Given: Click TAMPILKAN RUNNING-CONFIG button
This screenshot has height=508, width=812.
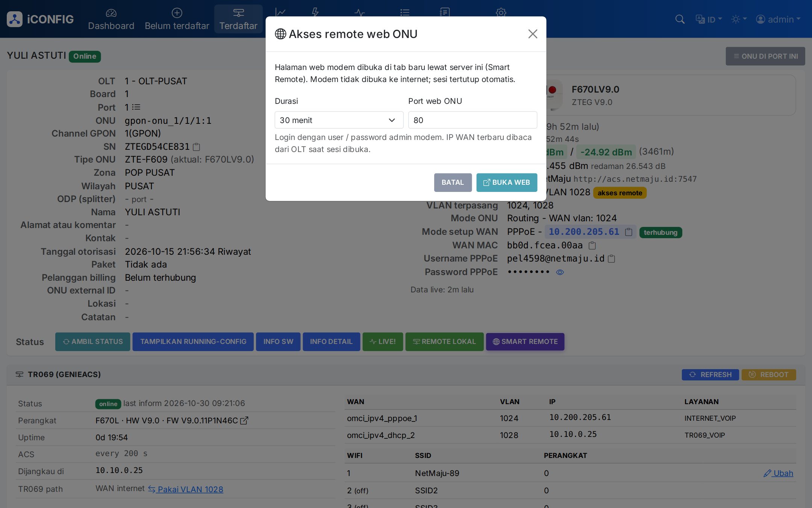Looking at the screenshot, I should coord(193,342).
